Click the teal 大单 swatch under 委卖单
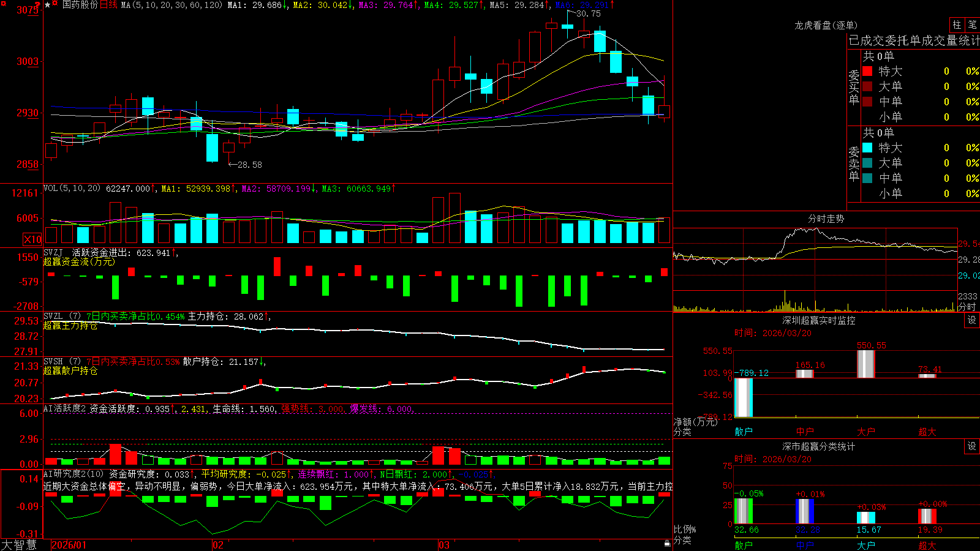Viewport: 980px width, 551px height. coord(867,163)
